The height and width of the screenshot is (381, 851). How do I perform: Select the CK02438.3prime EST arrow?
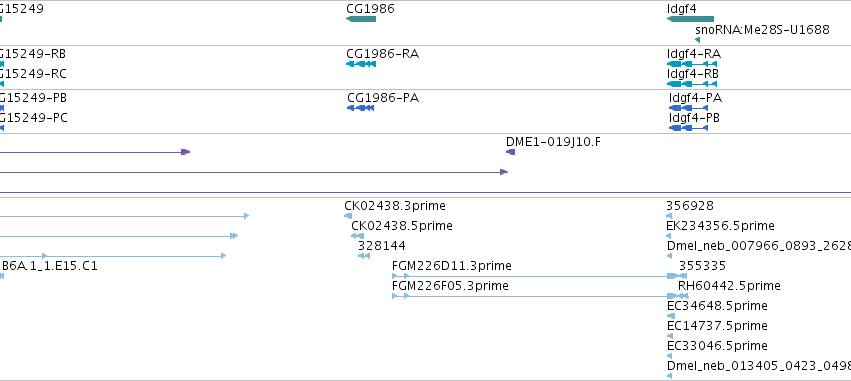348,216
